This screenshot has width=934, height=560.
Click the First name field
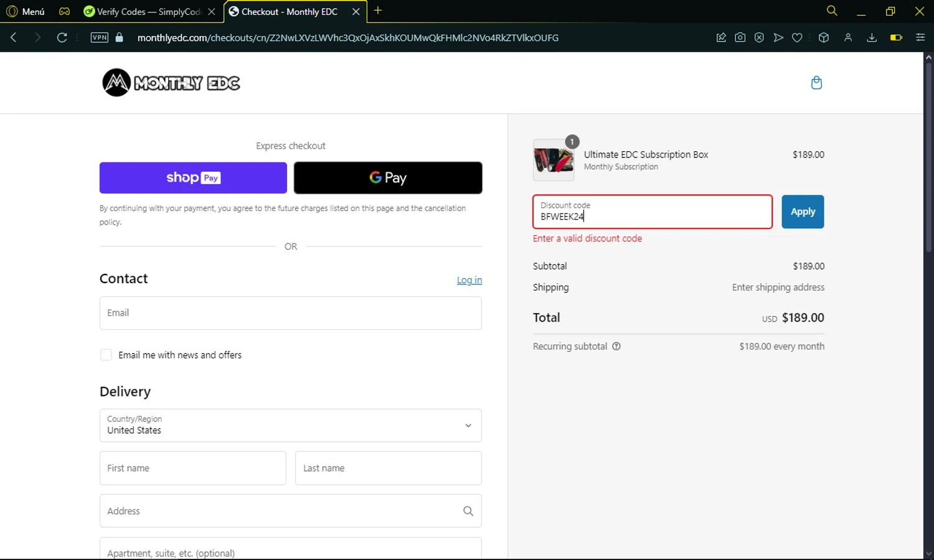[193, 468]
